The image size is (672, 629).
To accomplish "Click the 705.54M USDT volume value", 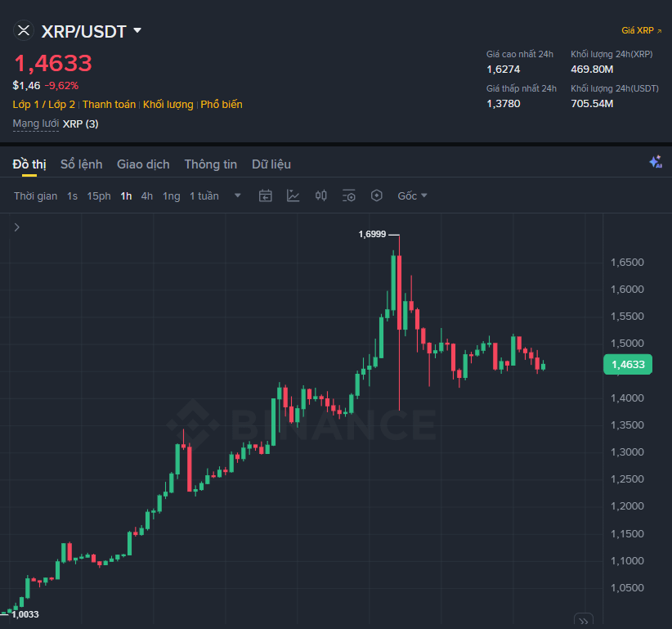I will click(x=592, y=104).
